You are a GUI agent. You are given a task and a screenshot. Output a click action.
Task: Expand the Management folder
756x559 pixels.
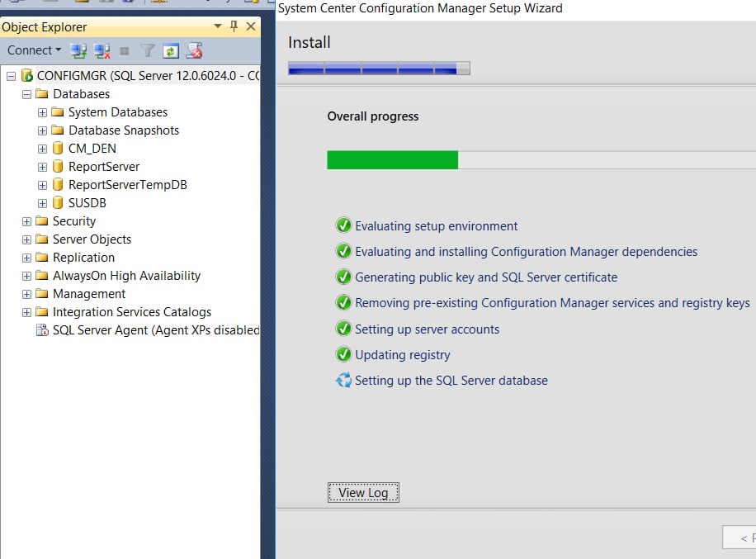(26, 294)
